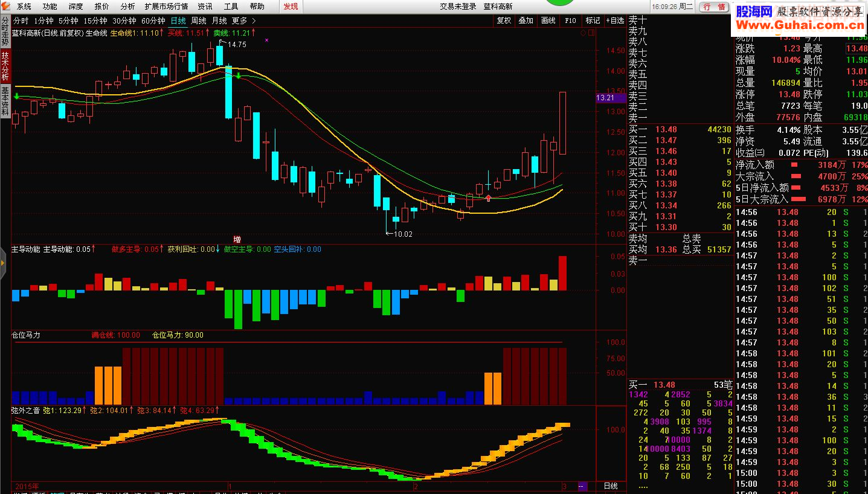Click 交易未登录 login status text

(x=458, y=7)
